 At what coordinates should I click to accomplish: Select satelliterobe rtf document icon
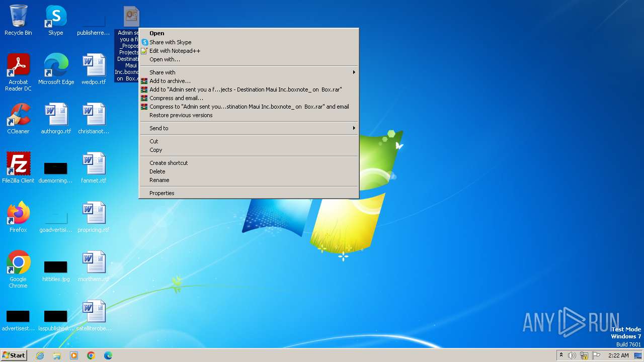coord(94,316)
